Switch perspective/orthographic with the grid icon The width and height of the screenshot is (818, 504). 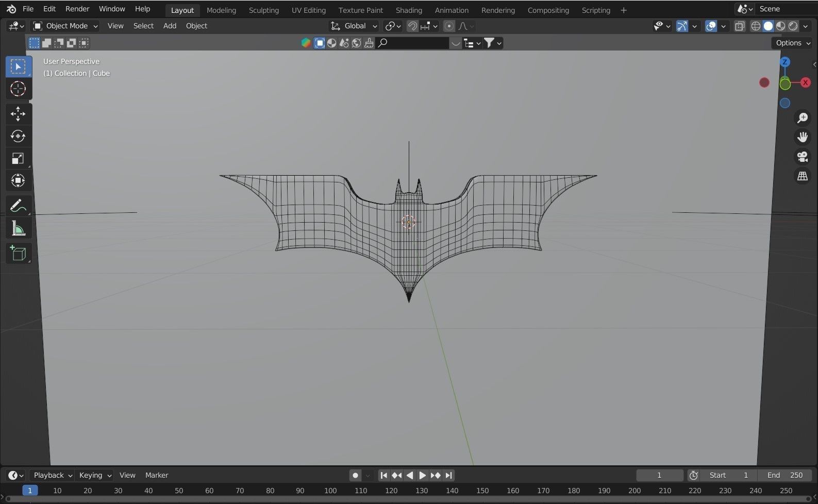click(803, 176)
